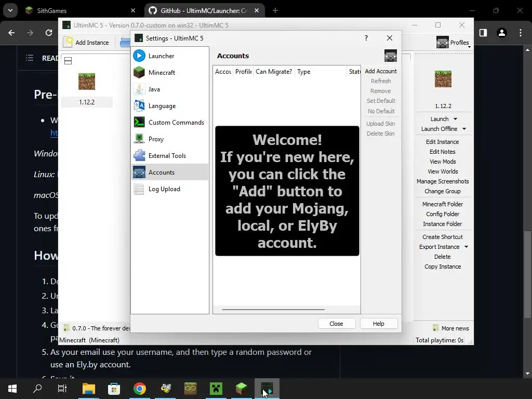Click the browser page vertical scrollbar

527,274
